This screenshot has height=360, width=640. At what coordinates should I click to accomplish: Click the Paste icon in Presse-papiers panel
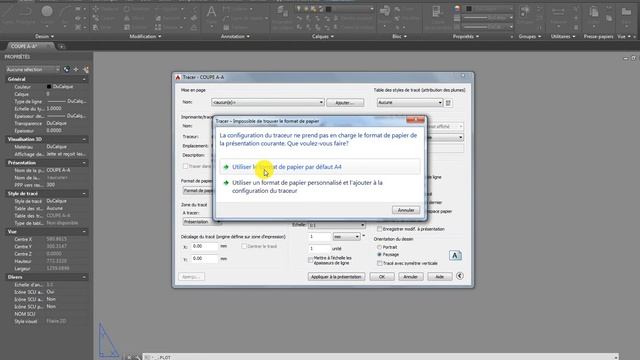(x=594, y=12)
